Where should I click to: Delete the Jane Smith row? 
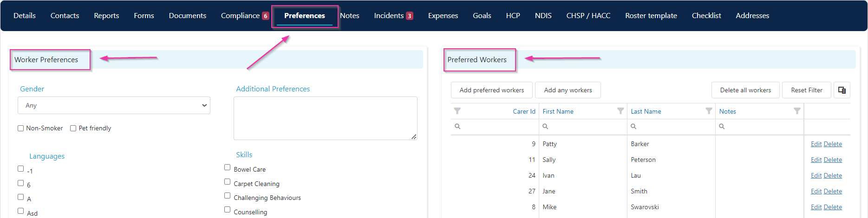click(x=833, y=192)
